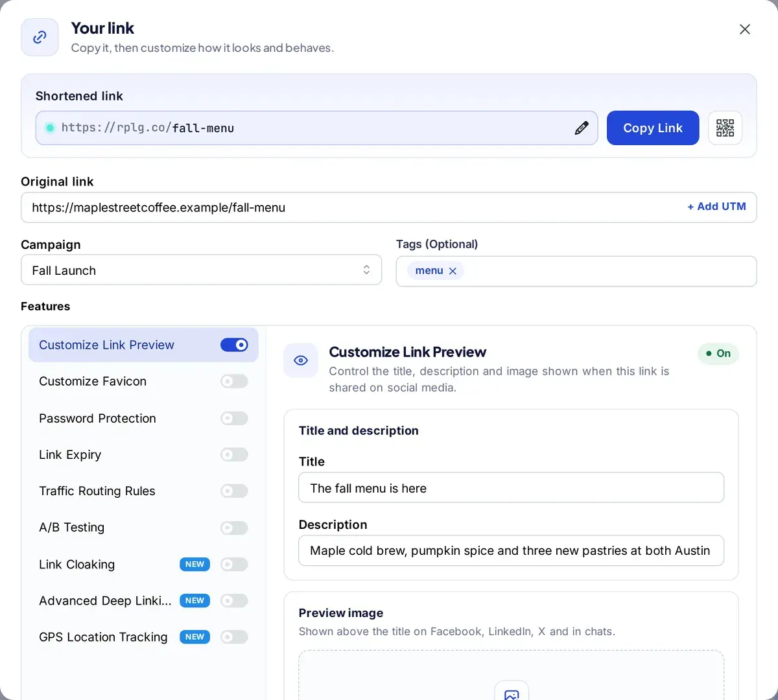778x700 pixels.
Task: Click the preview image upload drop zone
Action: tap(511, 675)
